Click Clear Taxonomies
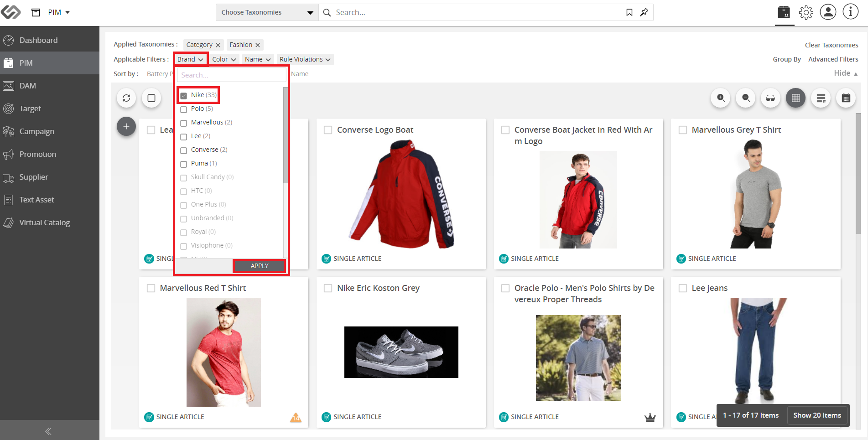Screen dimensions: 868x440 tap(831, 45)
